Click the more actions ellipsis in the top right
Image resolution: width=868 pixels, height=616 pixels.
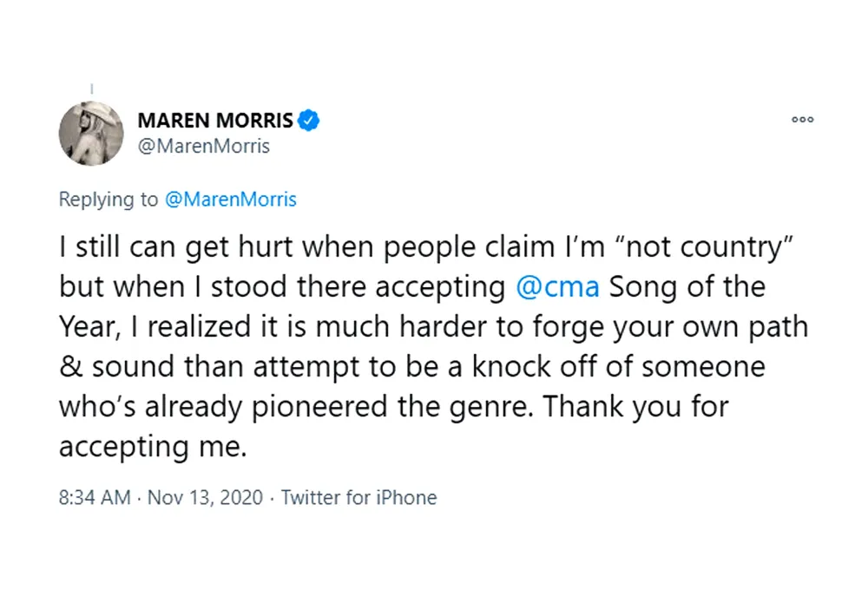[802, 120]
